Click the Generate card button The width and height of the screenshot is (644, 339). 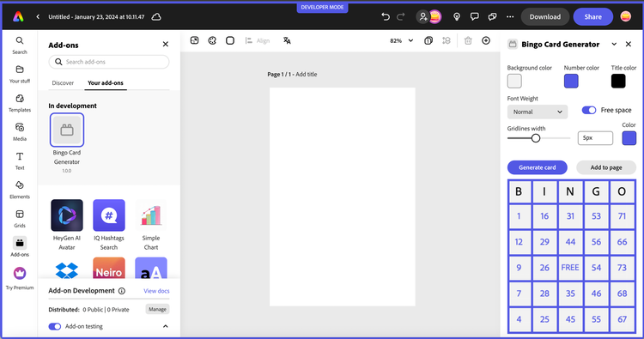[538, 167]
